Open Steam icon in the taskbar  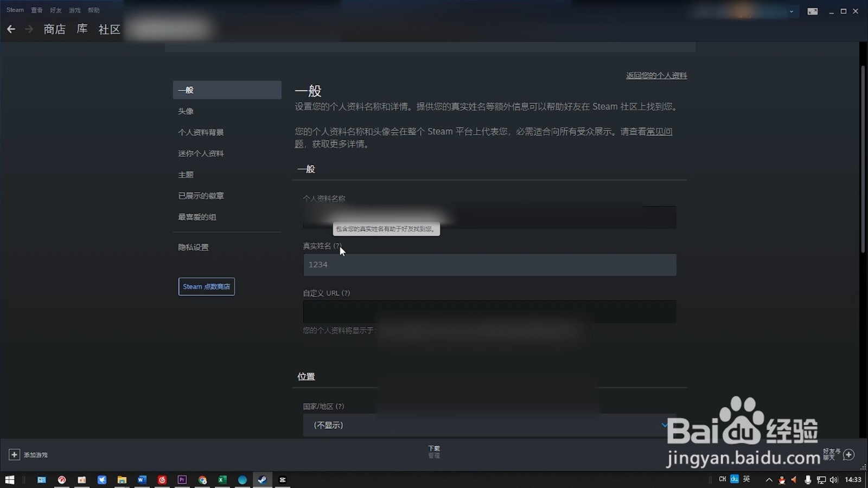262,480
